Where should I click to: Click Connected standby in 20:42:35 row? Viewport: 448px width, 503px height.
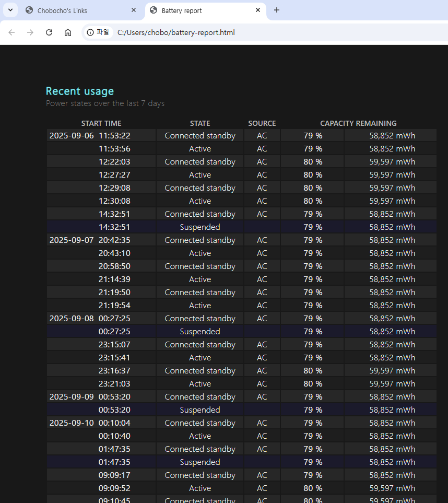tap(200, 240)
